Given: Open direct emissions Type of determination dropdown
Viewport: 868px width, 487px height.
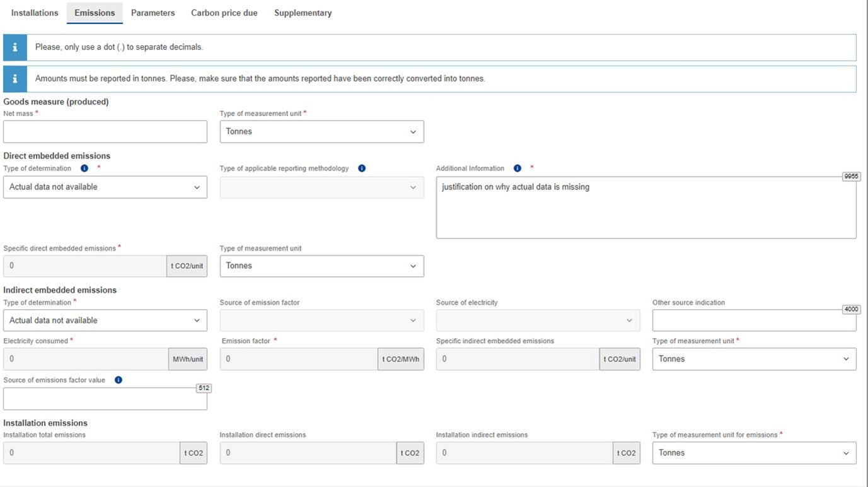Looking at the screenshot, I should (x=105, y=187).
